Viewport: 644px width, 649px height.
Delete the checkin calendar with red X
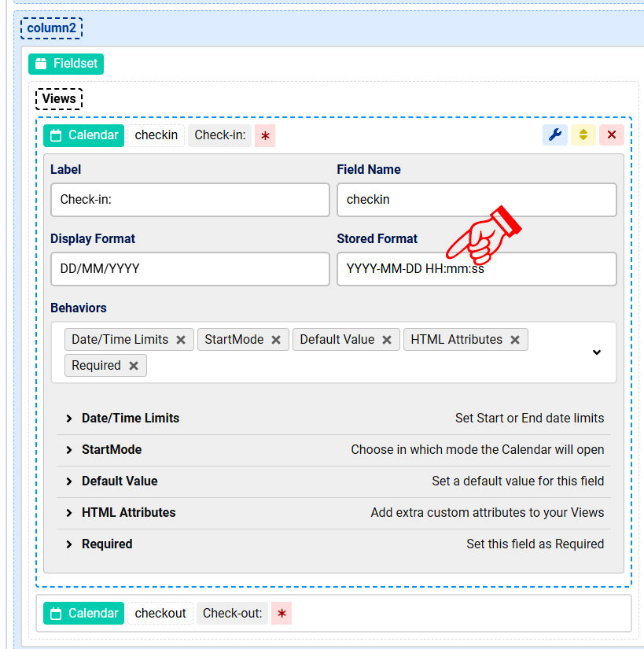[x=611, y=135]
